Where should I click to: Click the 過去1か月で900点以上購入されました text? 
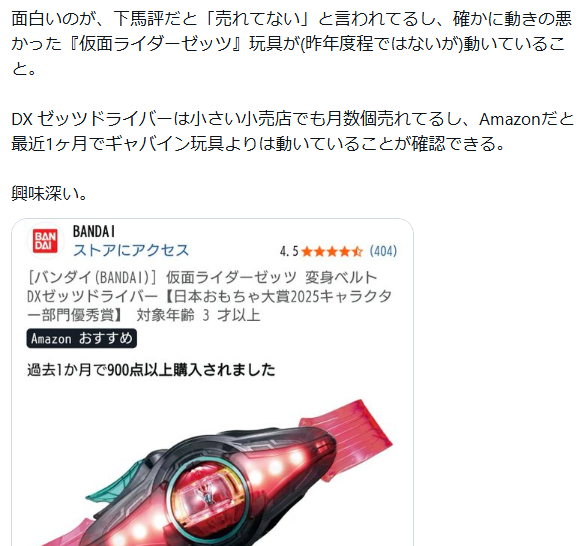[151, 370]
